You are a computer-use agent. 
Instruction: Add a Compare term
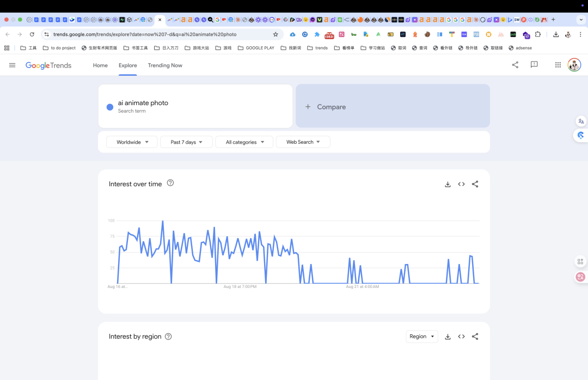393,106
